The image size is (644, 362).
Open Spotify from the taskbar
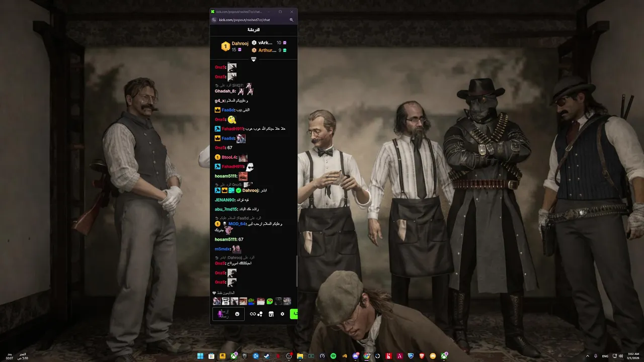point(333,356)
